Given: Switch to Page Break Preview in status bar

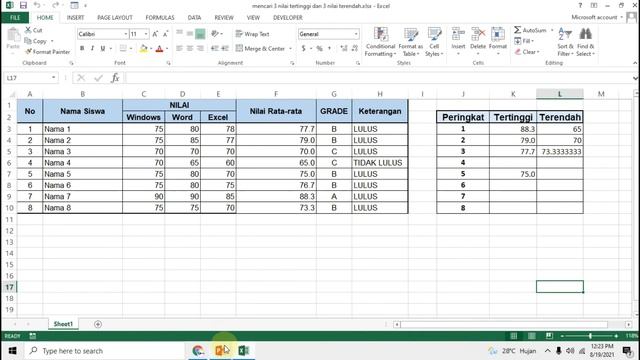Looking at the screenshot, I should click(x=549, y=336).
